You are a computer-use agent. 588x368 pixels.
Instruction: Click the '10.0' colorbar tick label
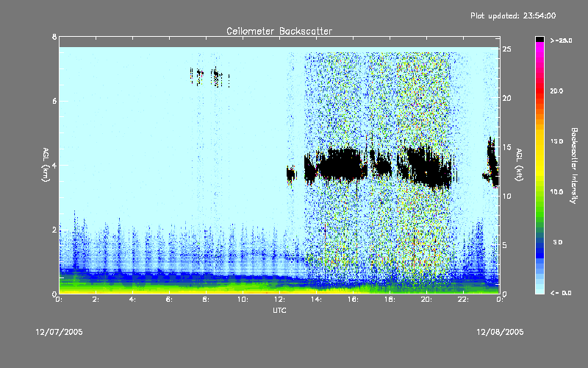coord(556,191)
